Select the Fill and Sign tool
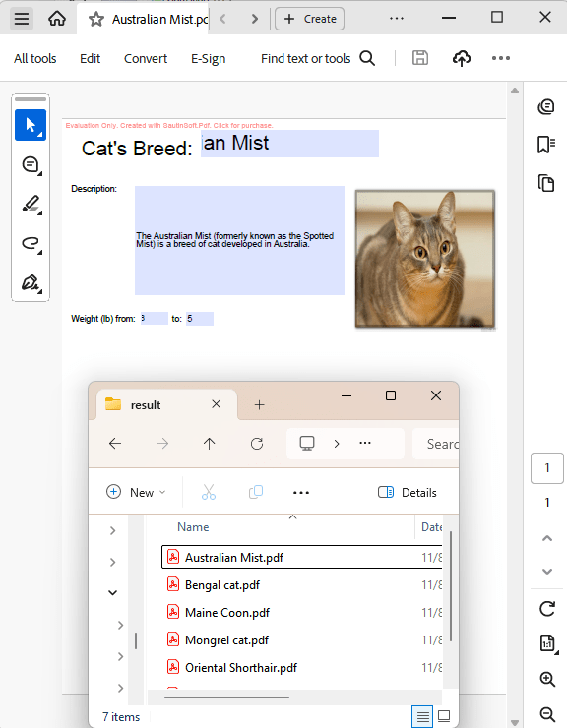Image resolution: width=567 pixels, height=728 pixels. click(x=31, y=282)
